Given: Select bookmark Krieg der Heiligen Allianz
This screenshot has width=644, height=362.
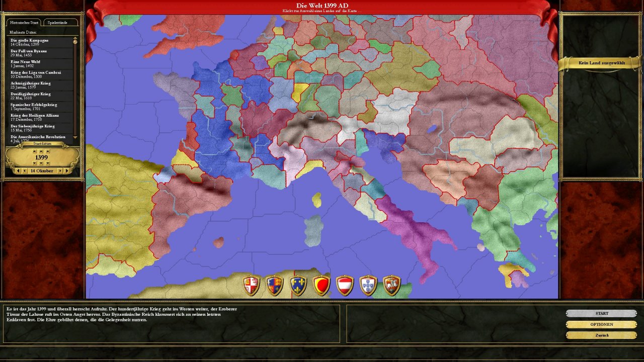Looking at the screenshot, I should pyautogui.click(x=41, y=117).
